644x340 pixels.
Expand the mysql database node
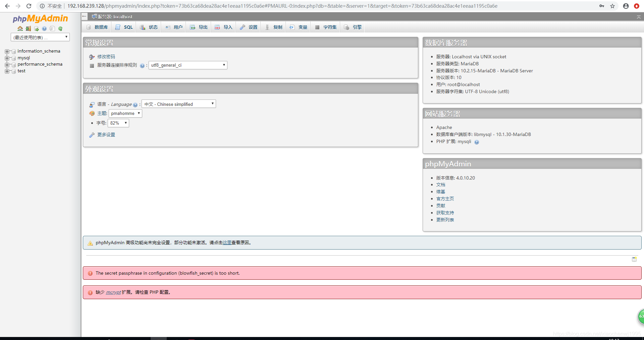(x=7, y=58)
